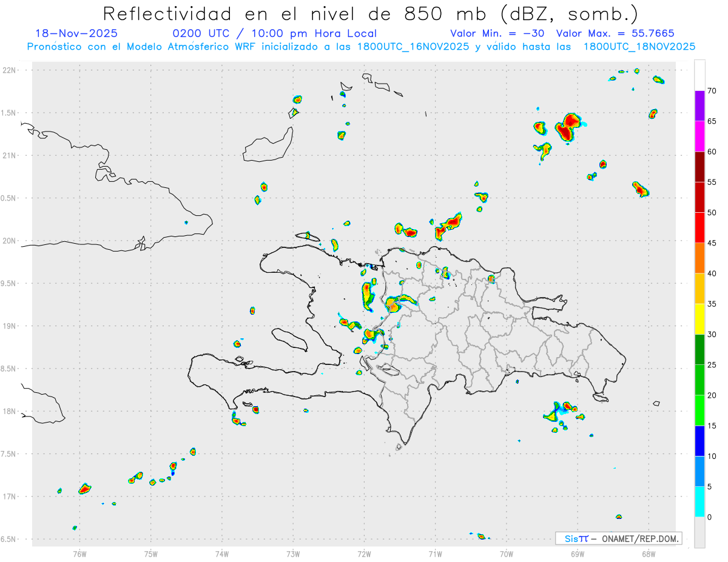Click the '76W' longitude axis label

[x=79, y=554]
